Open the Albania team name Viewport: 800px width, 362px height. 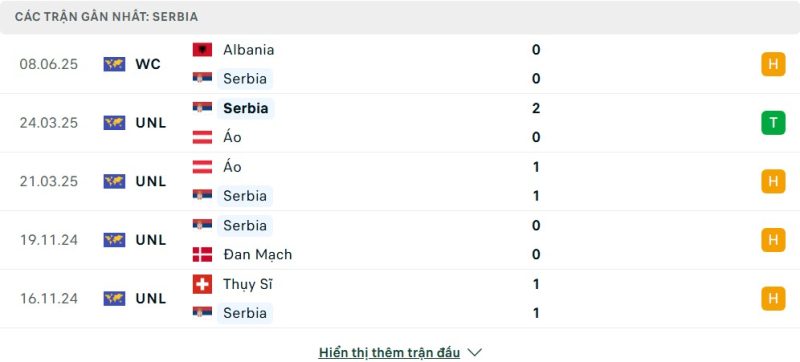[x=248, y=49]
